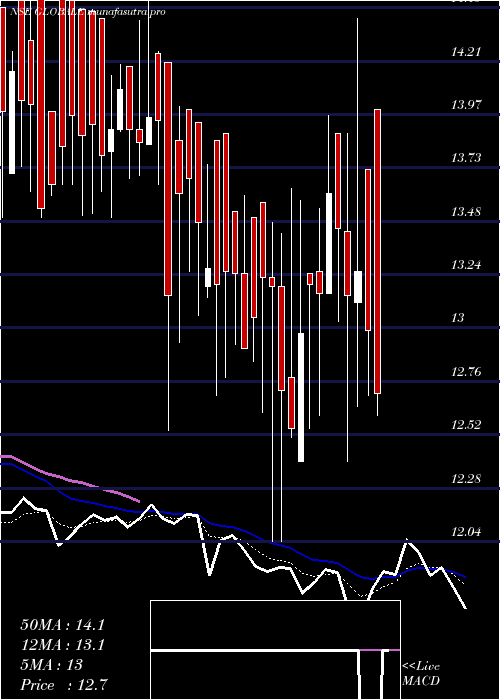Click the 13.97 price axis label
The image size is (500, 700).
[x=466, y=105]
